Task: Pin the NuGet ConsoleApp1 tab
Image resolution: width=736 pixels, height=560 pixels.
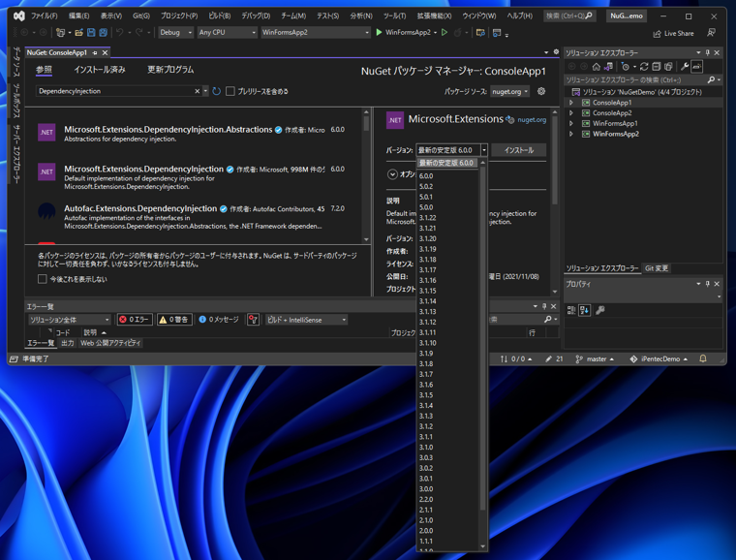Action: (x=95, y=52)
